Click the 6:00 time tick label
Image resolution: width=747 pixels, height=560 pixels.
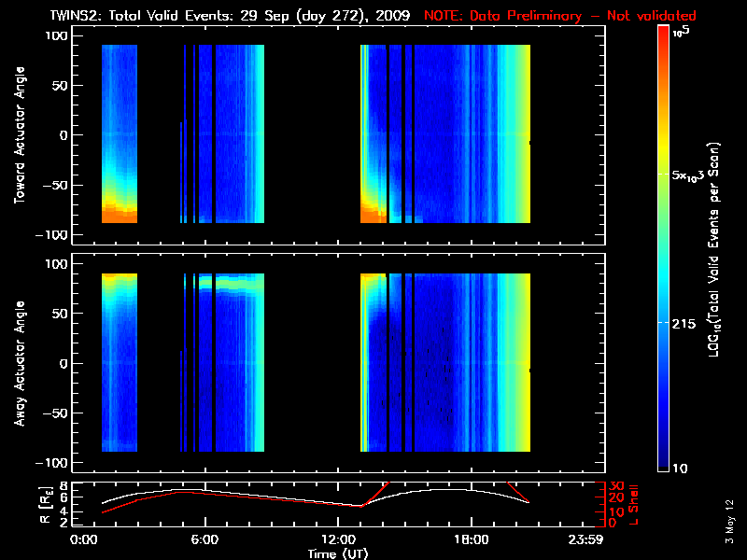(204, 539)
